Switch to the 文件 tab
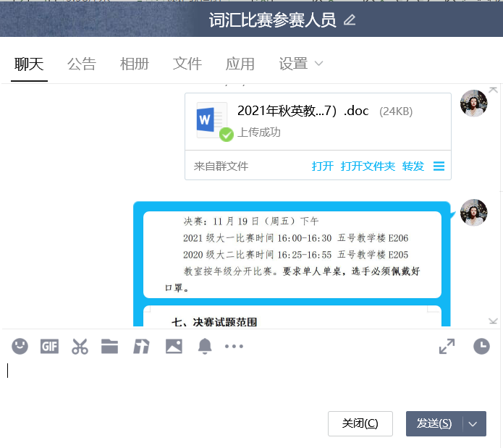 [187, 64]
